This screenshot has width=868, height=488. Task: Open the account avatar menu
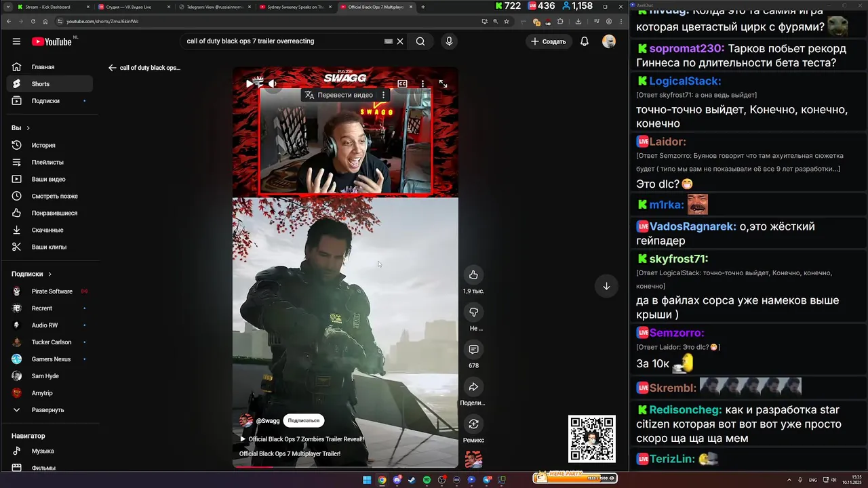pyautogui.click(x=609, y=41)
